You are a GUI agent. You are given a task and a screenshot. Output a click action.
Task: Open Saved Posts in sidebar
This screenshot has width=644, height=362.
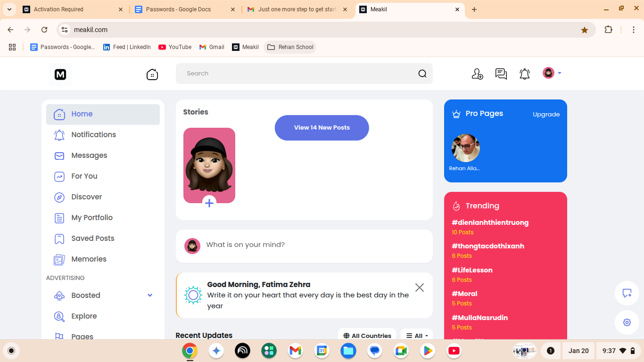(x=92, y=239)
